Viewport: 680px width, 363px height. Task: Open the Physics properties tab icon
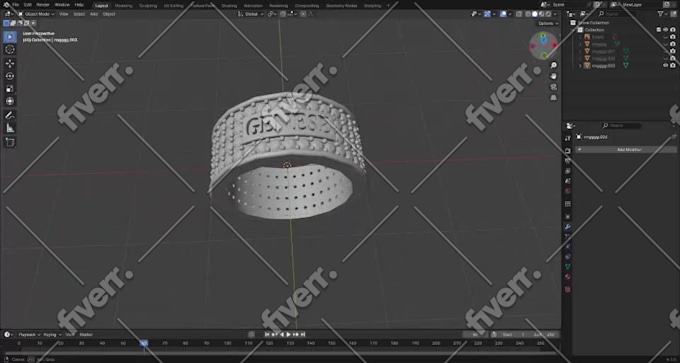tap(568, 246)
